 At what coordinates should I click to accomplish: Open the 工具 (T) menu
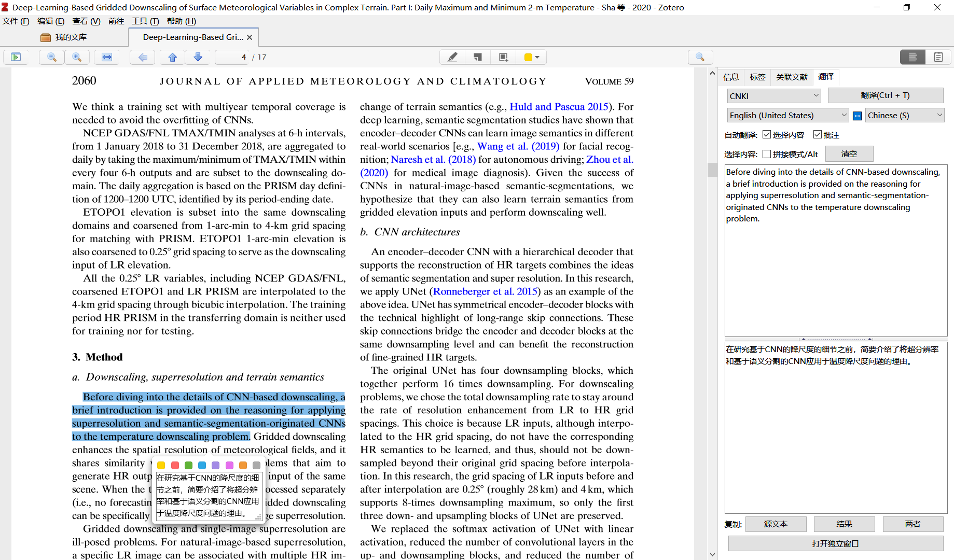(x=145, y=21)
